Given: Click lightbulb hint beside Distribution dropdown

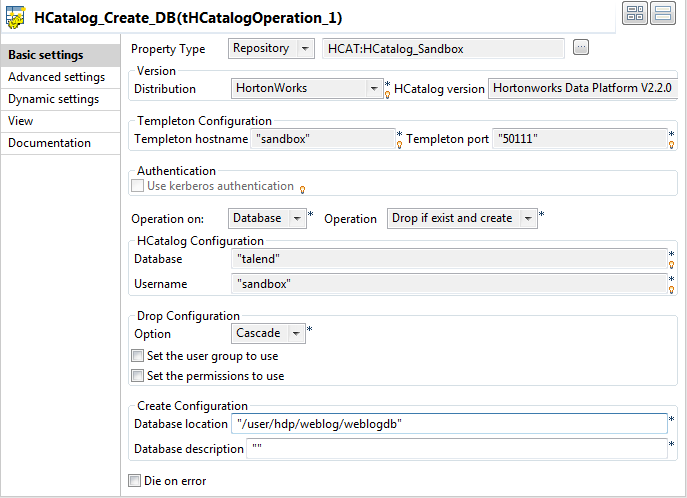Looking at the screenshot, I should (387, 95).
